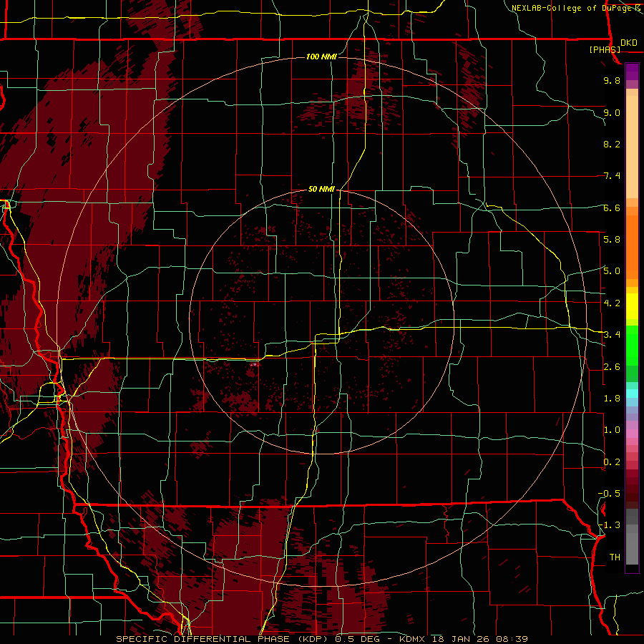This screenshot has width=644, height=644.
Task: Pick the gray segment at color bar bottom
Action: click(x=632, y=550)
